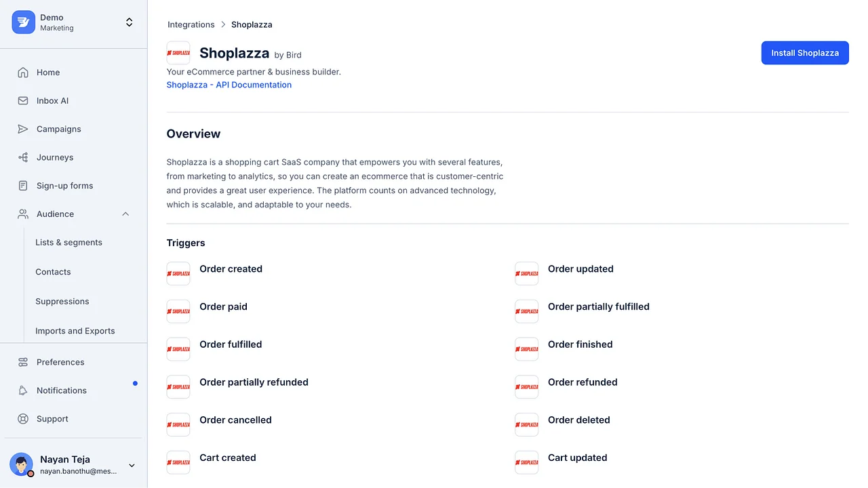The height and width of the screenshot is (488, 868).
Task: Select the Order created trigger
Action: pyautogui.click(x=231, y=269)
